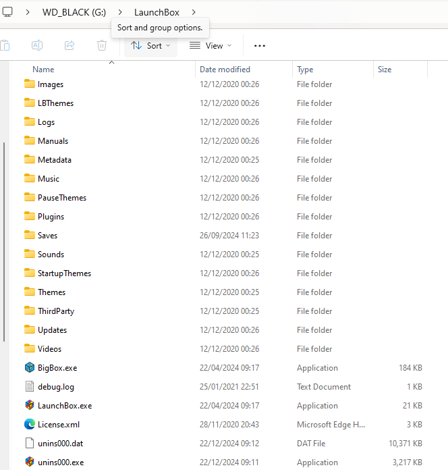Select the file name unins000.exe

pos(61,462)
